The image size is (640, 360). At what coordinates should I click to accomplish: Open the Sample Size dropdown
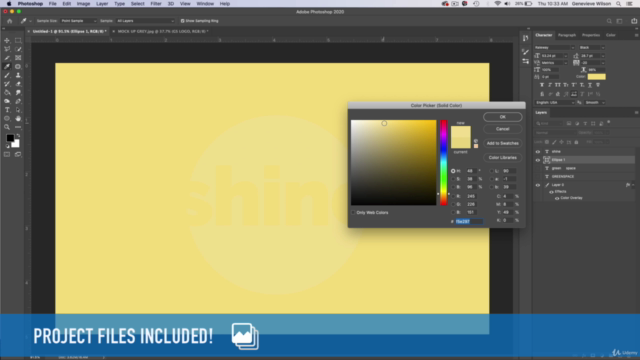click(x=78, y=21)
